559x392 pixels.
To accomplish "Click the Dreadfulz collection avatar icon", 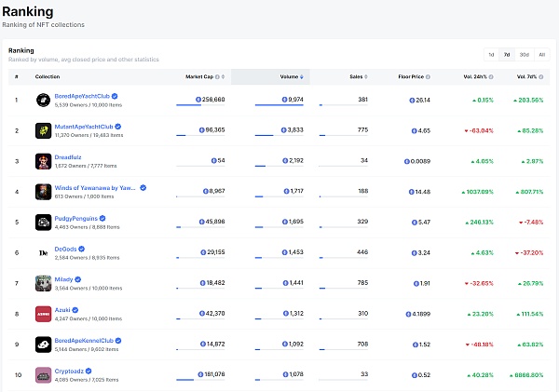I will click(x=43, y=161).
